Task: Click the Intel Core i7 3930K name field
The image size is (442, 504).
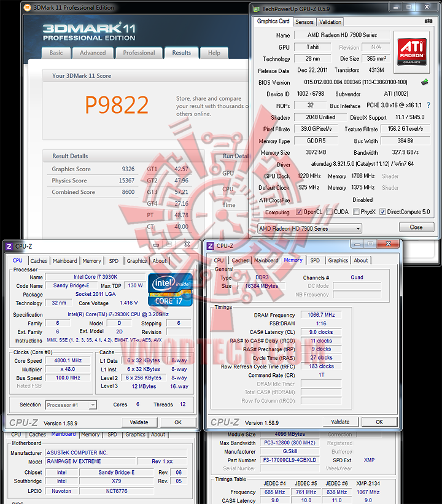Action: click(96, 277)
